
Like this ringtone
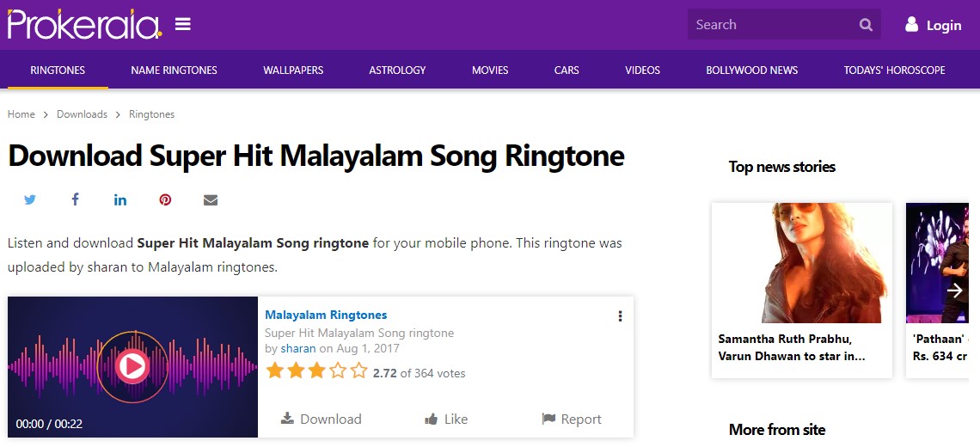click(x=446, y=419)
